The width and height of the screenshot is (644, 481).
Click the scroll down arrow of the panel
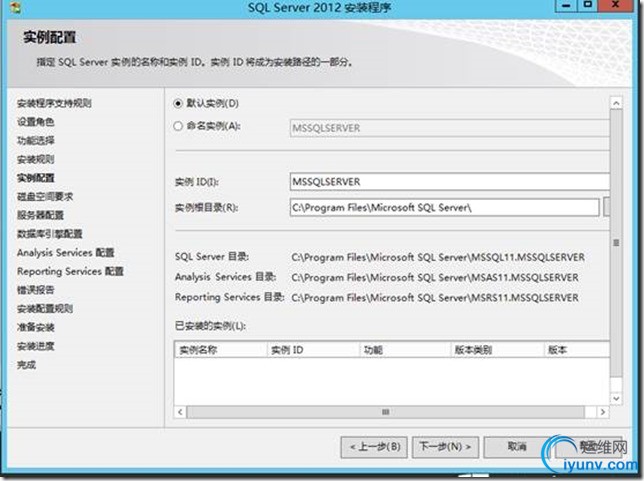616,398
